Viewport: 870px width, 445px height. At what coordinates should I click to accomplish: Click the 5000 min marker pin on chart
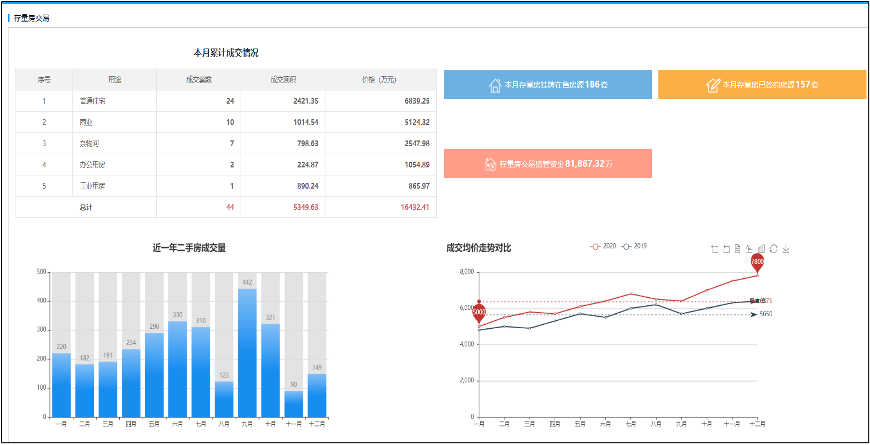point(479,312)
